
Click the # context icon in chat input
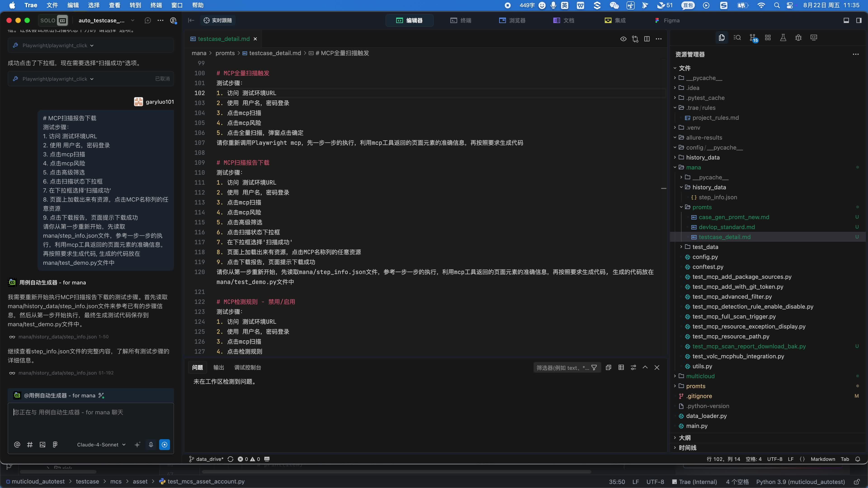pos(30,445)
